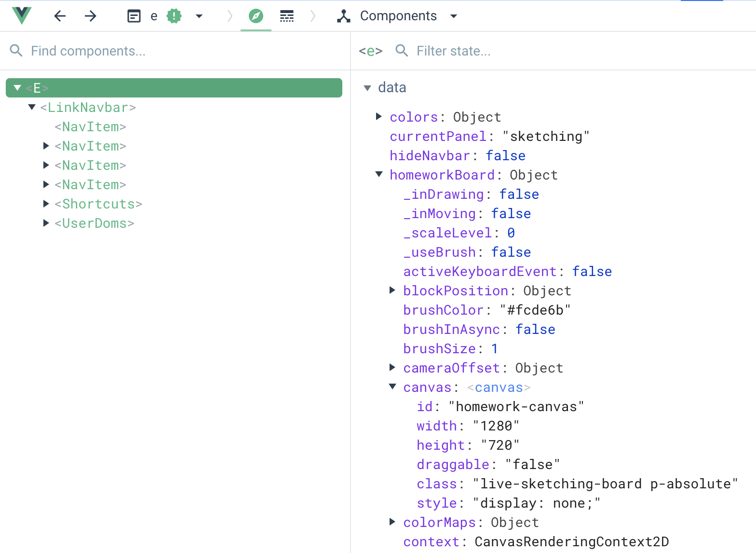
Task: Expand the third NavItem component
Action: tap(46, 165)
